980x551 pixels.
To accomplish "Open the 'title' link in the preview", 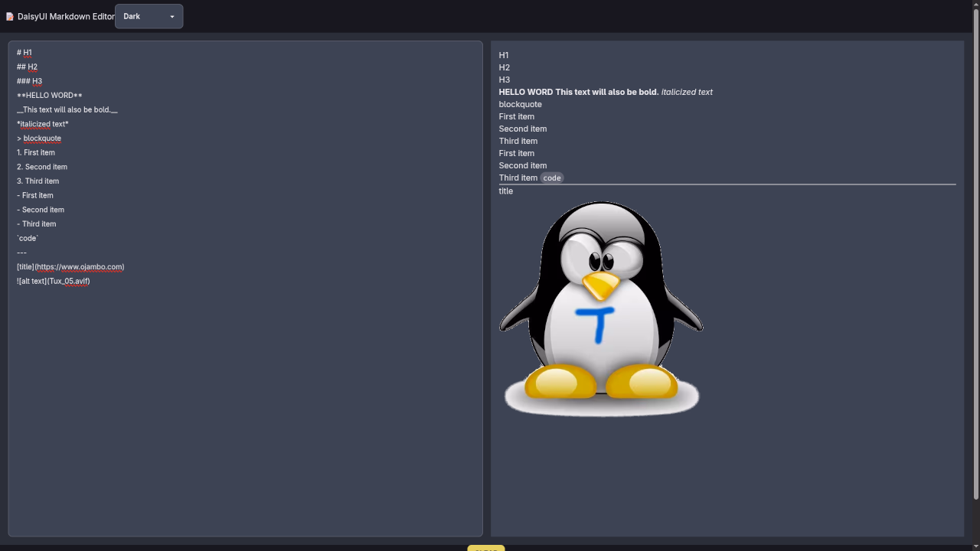I will (x=506, y=191).
